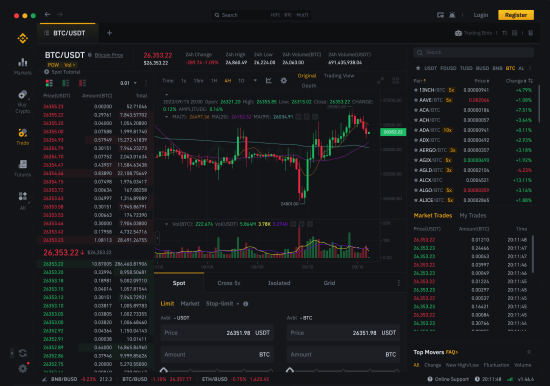The width and height of the screenshot is (550, 386).
Task: Open Buy Crypto in the left sidebar
Action: 23,102
